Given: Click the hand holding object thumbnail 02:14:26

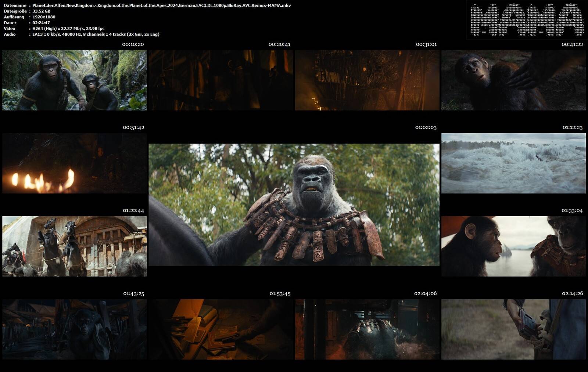Looking at the screenshot, I should tap(513, 329).
